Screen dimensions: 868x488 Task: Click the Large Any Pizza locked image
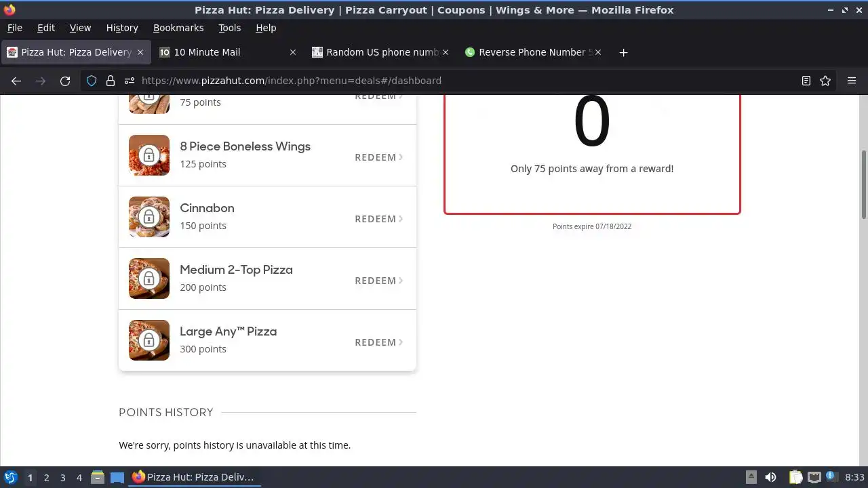(149, 340)
